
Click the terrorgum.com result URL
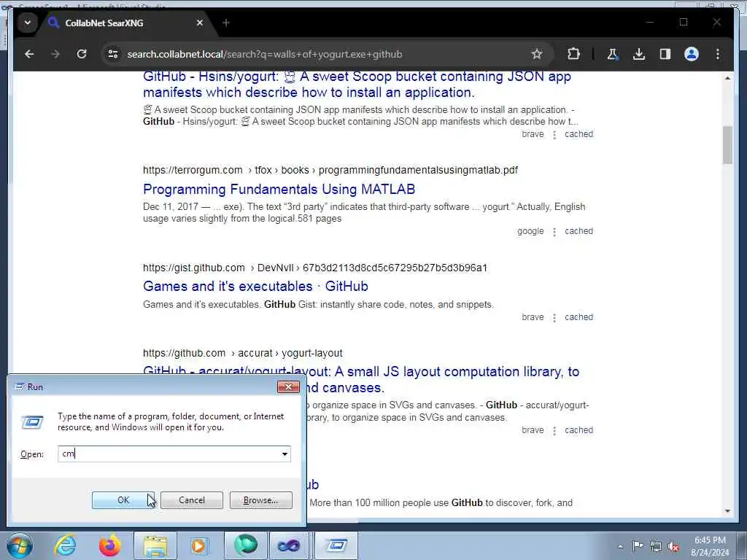coord(330,170)
